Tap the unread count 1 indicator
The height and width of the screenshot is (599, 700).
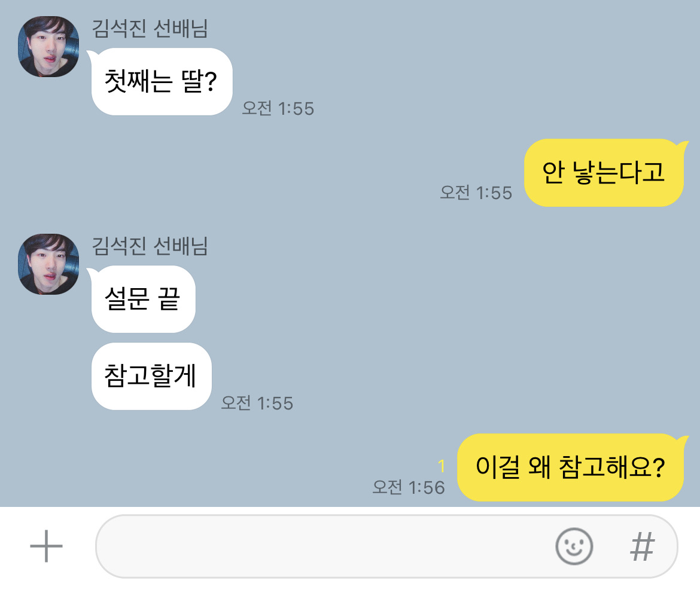[x=442, y=466]
